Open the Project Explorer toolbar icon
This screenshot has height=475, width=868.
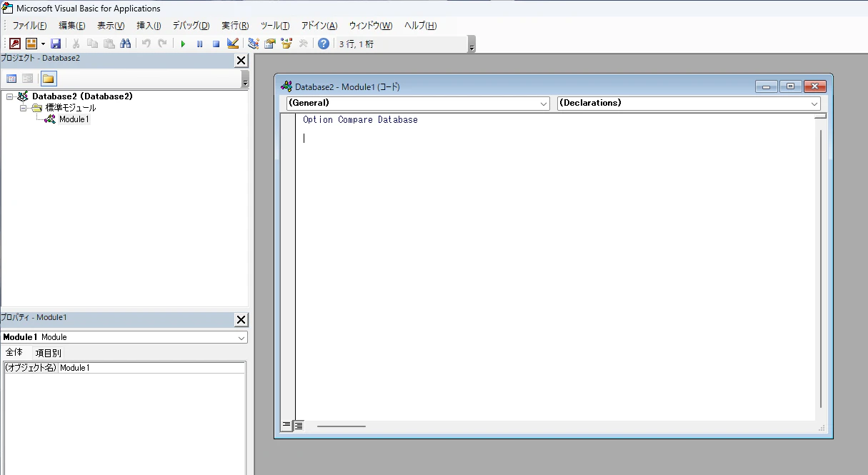point(253,44)
